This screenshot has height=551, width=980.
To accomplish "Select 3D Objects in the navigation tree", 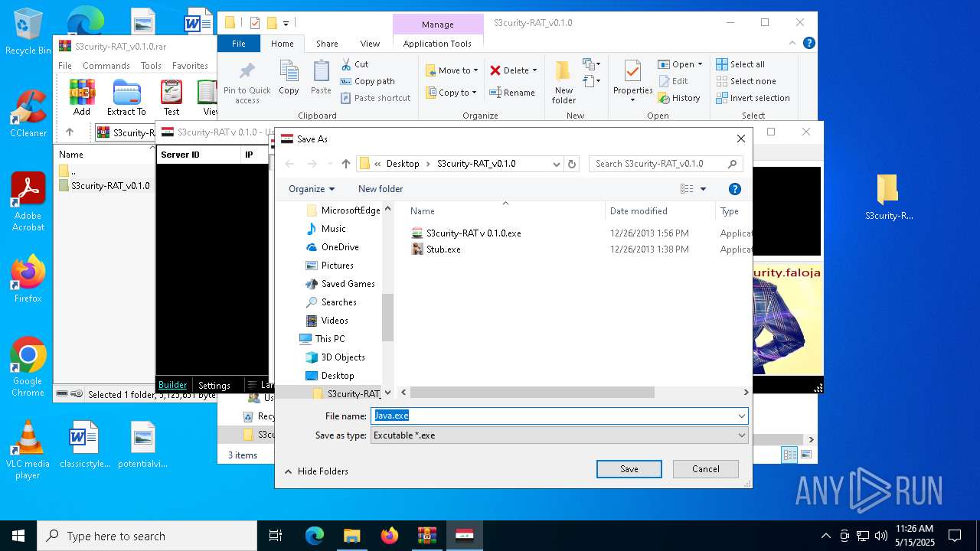I will 343,357.
